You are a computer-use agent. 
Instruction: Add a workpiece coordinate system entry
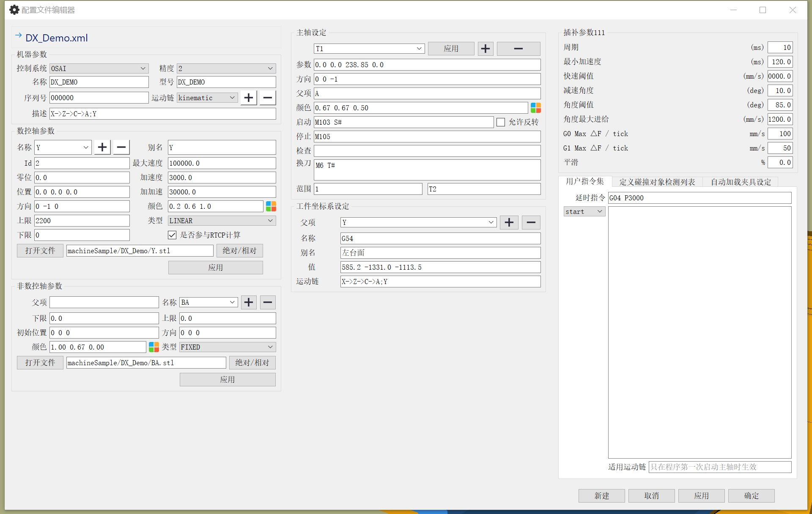tap(509, 222)
